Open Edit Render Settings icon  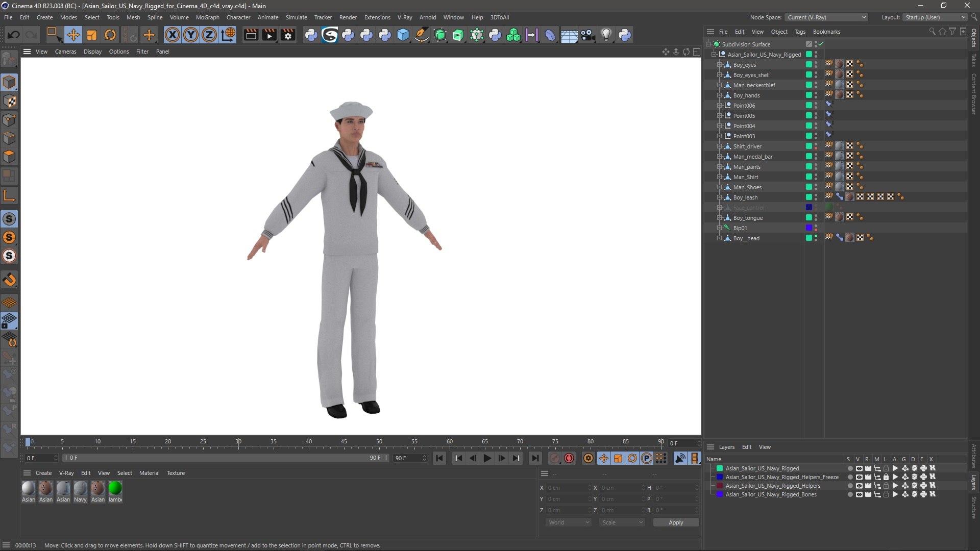(x=288, y=35)
